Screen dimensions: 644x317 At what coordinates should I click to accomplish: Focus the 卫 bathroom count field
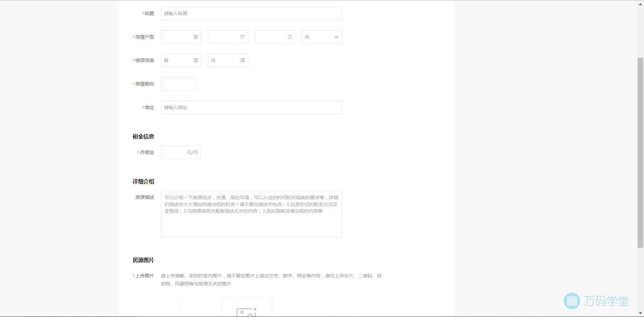pos(275,37)
